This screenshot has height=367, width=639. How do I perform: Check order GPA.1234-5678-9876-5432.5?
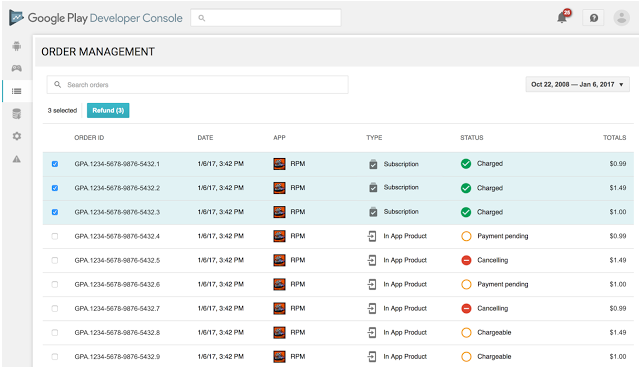(x=55, y=260)
